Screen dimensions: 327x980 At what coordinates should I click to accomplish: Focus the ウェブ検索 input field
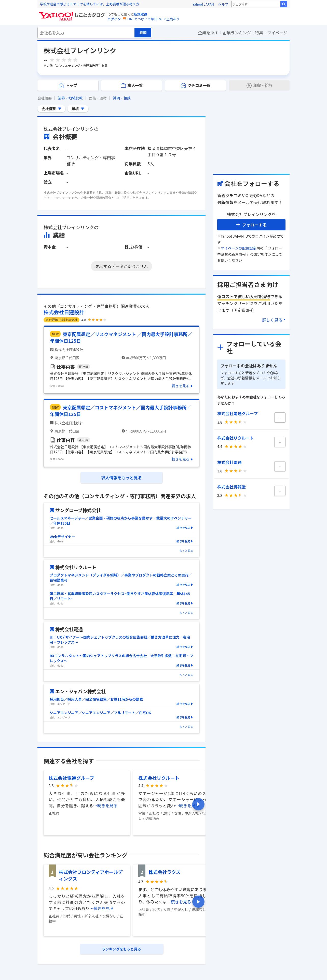[256, 4]
